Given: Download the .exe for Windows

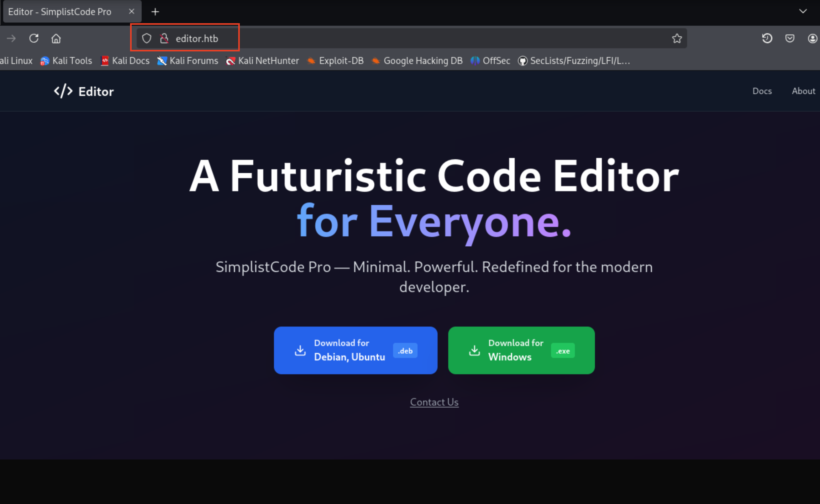Looking at the screenshot, I should click(521, 350).
